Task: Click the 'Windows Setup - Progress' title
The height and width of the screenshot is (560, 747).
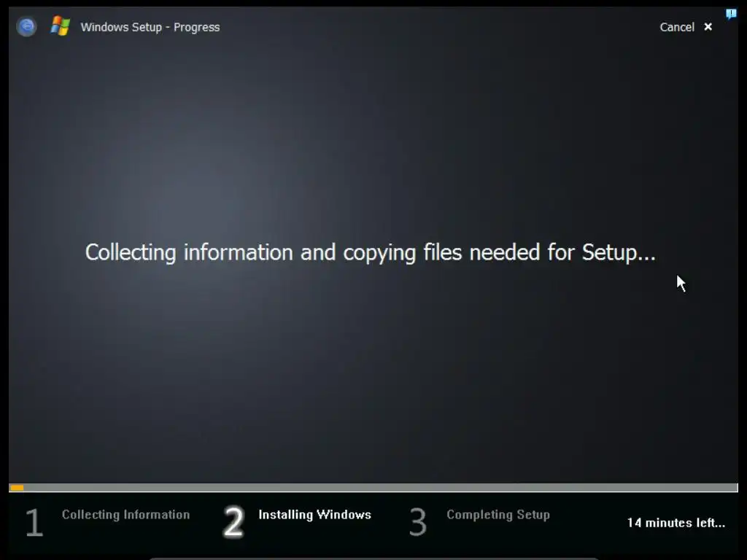Action: (150, 27)
